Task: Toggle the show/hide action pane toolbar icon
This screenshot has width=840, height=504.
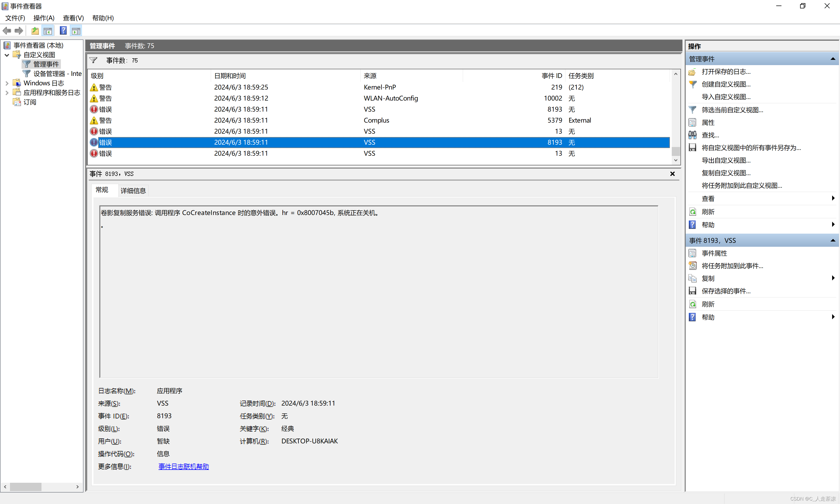Action: (76, 31)
